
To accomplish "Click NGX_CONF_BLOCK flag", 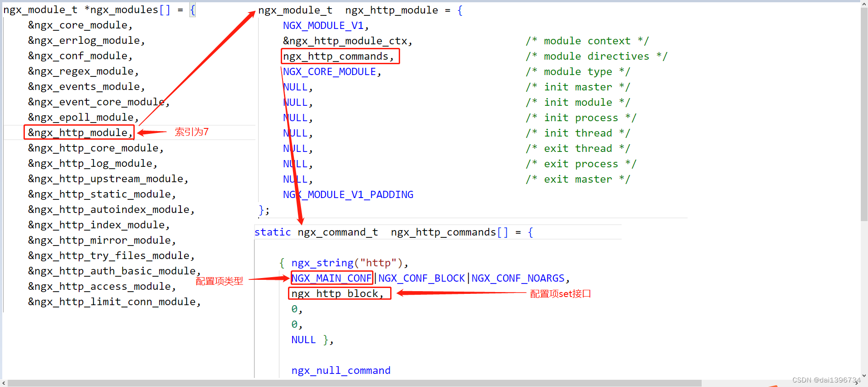I will (x=421, y=278).
